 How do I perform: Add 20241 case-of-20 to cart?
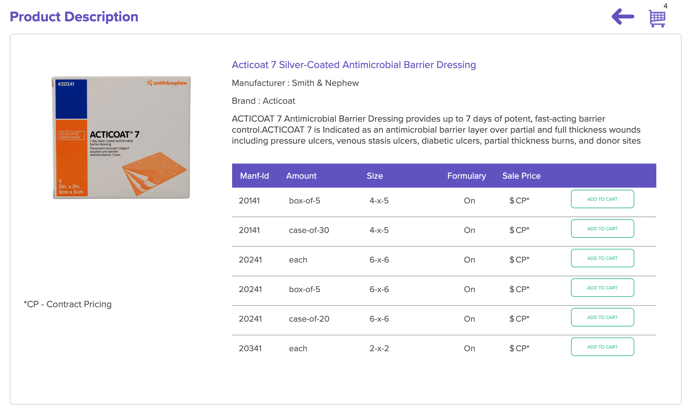tap(602, 318)
